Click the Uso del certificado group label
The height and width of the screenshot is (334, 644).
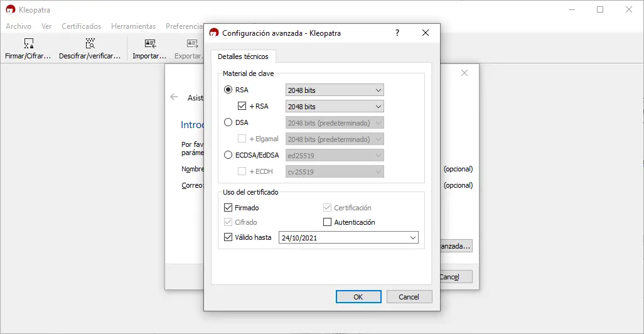250,192
